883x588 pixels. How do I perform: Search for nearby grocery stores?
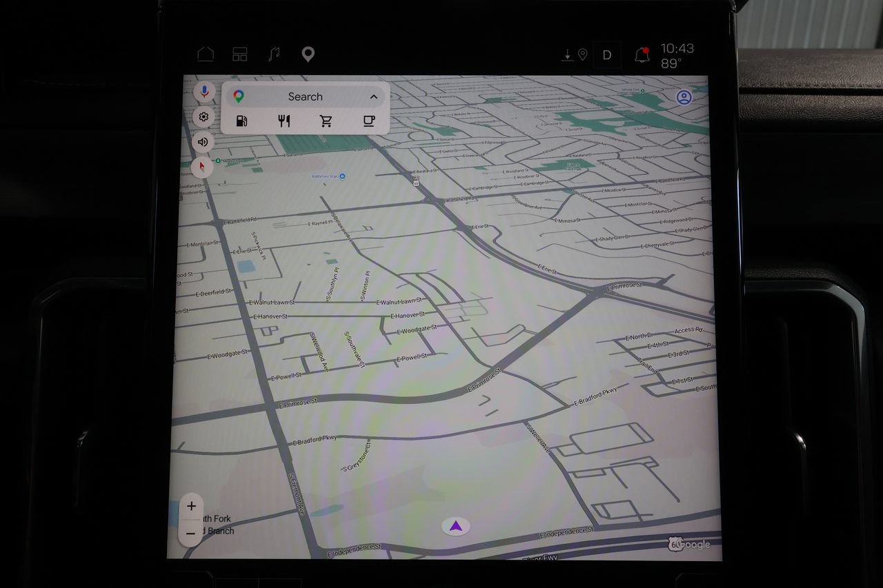[x=326, y=121]
